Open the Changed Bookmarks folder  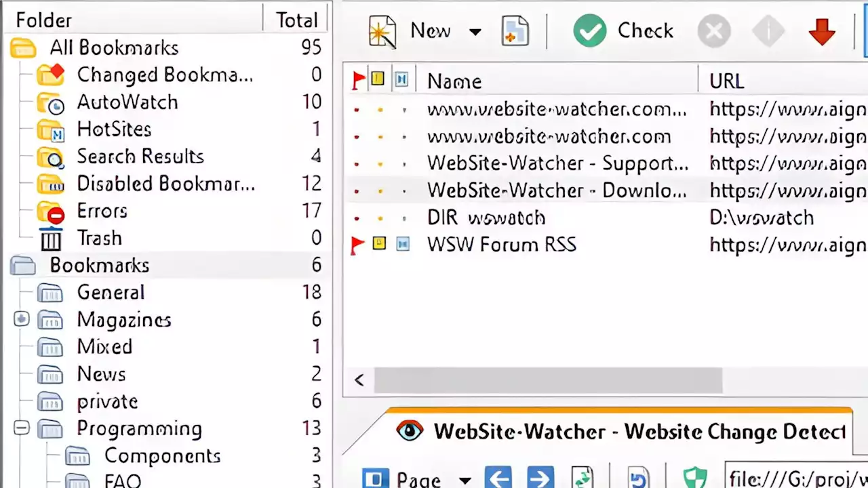coord(165,75)
